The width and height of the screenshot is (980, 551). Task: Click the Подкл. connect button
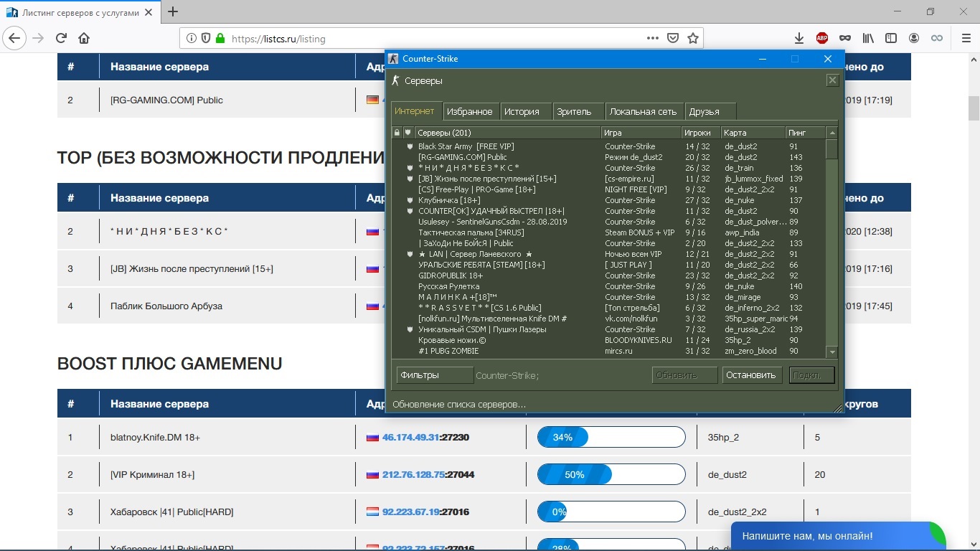tap(812, 375)
